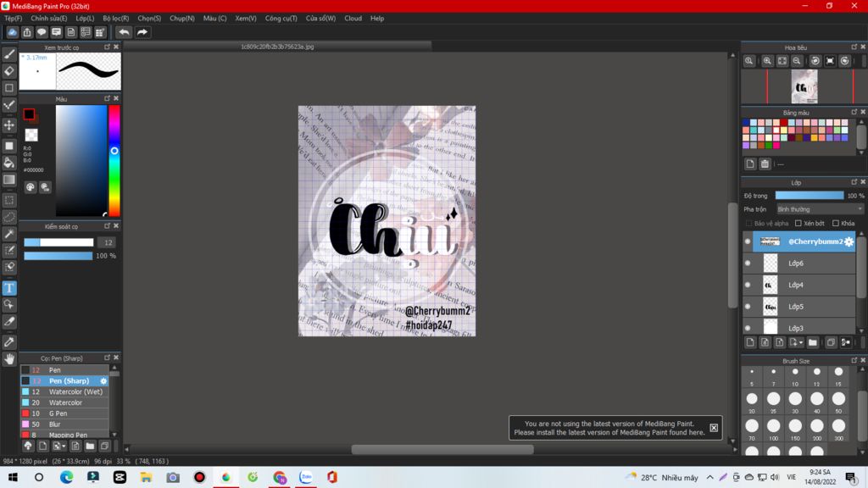Click the rainbow hue slider bar

click(114, 160)
